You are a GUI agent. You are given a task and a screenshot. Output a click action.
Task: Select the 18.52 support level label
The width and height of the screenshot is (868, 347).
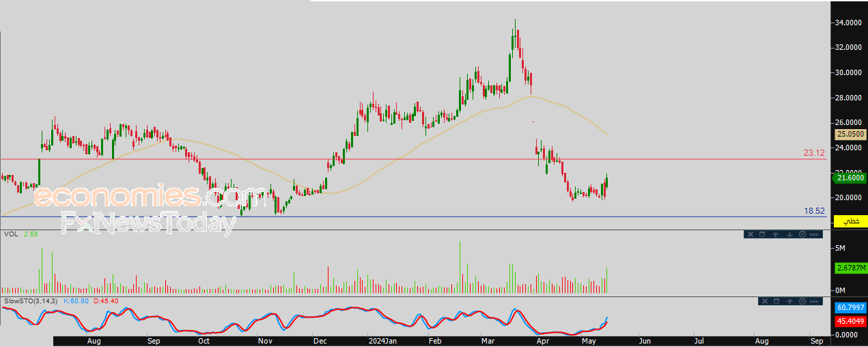pos(814,212)
